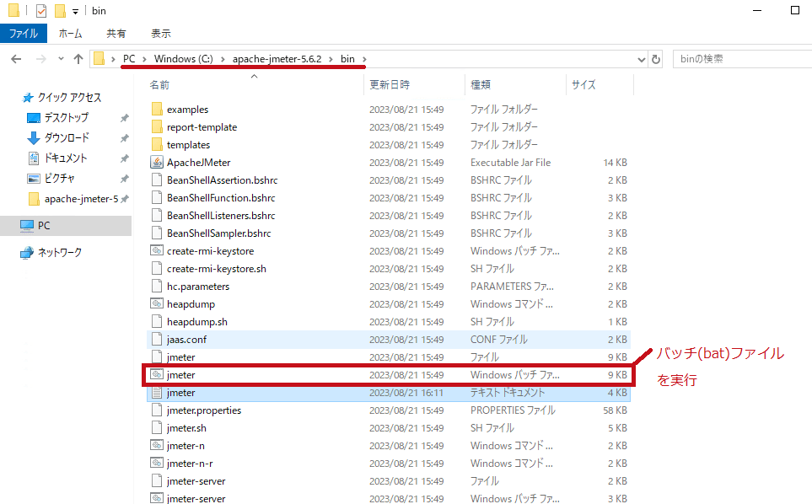Open apache-jmeter-5 pinned folder in sidebar

pyautogui.click(x=81, y=199)
